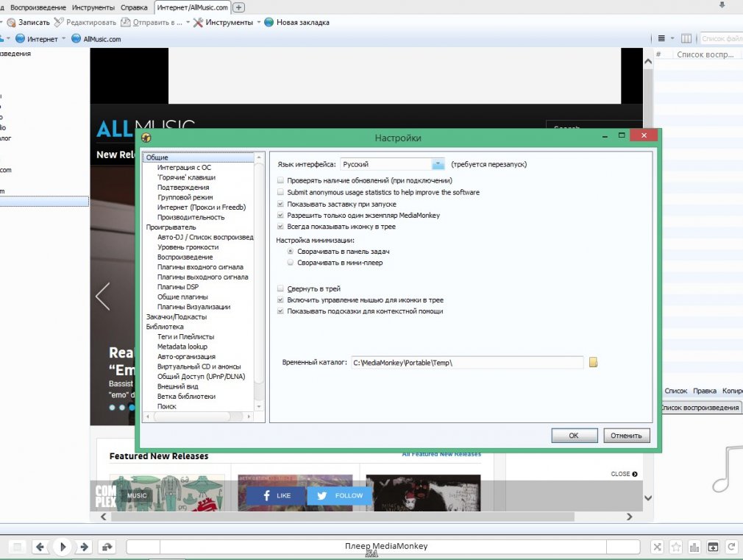The height and width of the screenshot is (560, 743).
Task: Click the Twitter Follow button on webpage
Action: pyautogui.click(x=340, y=495)
